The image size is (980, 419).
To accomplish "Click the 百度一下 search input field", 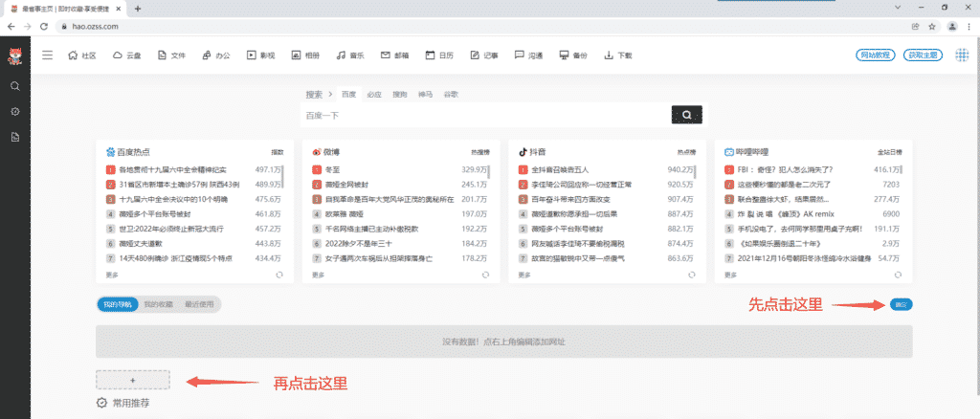I will point(485,115).
